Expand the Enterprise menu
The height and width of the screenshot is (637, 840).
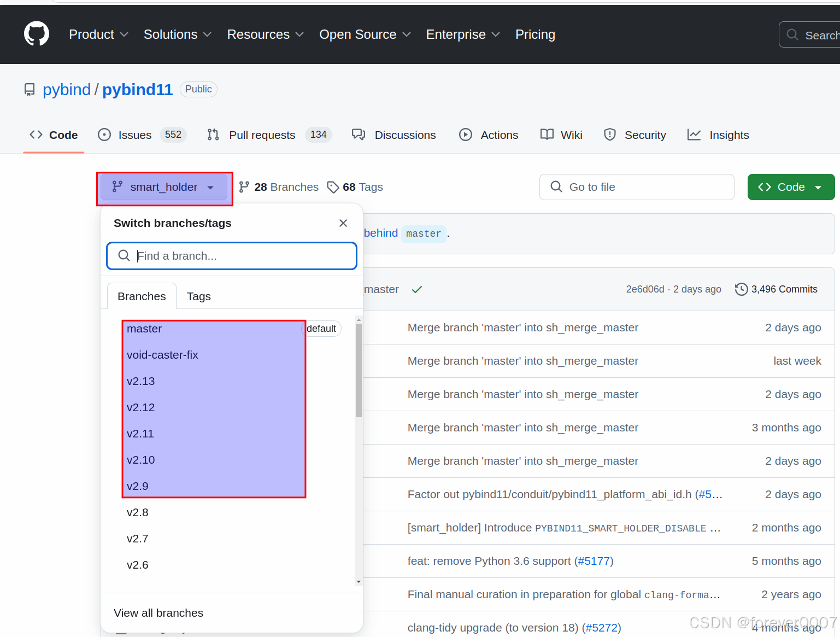click(463, 34)
